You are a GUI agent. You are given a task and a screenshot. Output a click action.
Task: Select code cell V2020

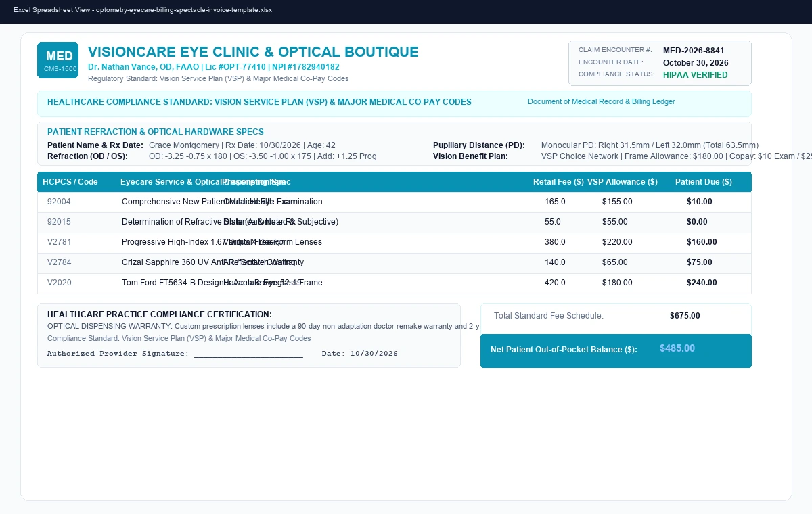(x=60, y=283)
